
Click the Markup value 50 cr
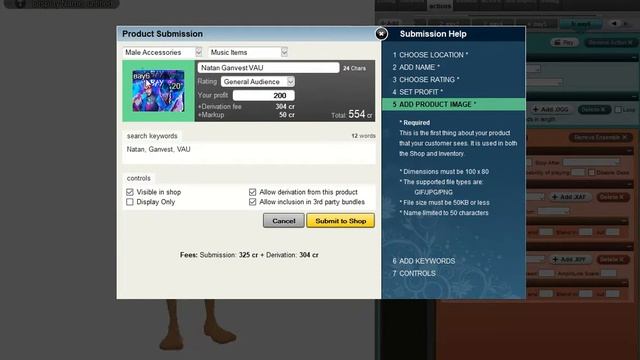287,115
